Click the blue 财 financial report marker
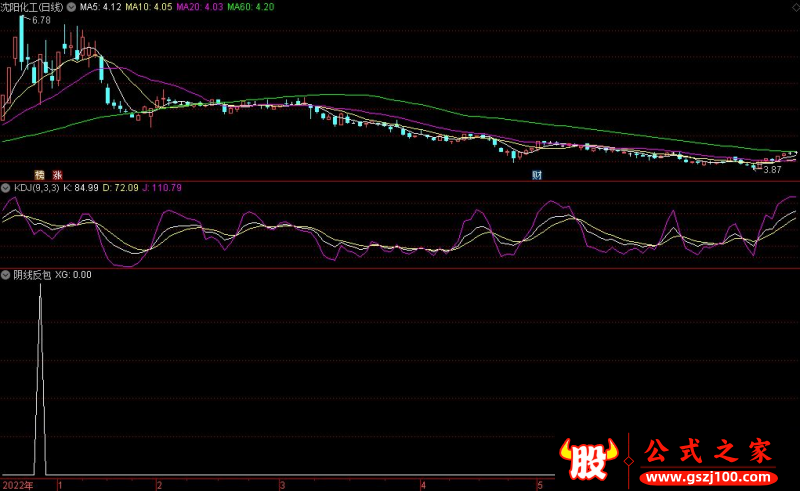The height and width of the screenshot is (491, 800). click(537, 174)
